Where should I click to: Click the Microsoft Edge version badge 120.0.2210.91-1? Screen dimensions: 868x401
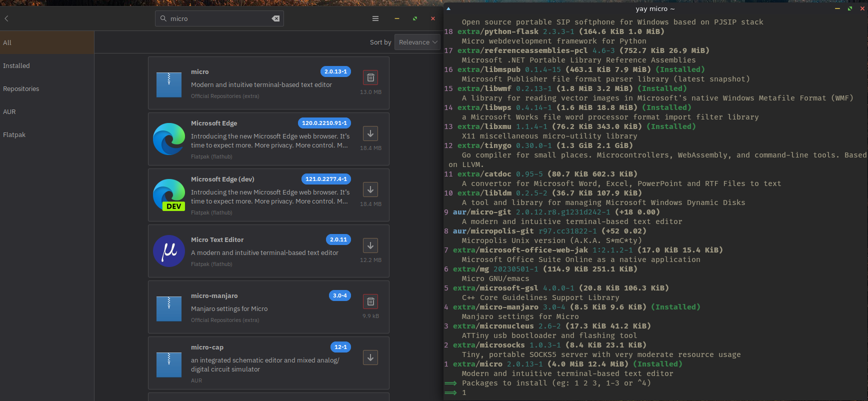[x=324, y=123]
